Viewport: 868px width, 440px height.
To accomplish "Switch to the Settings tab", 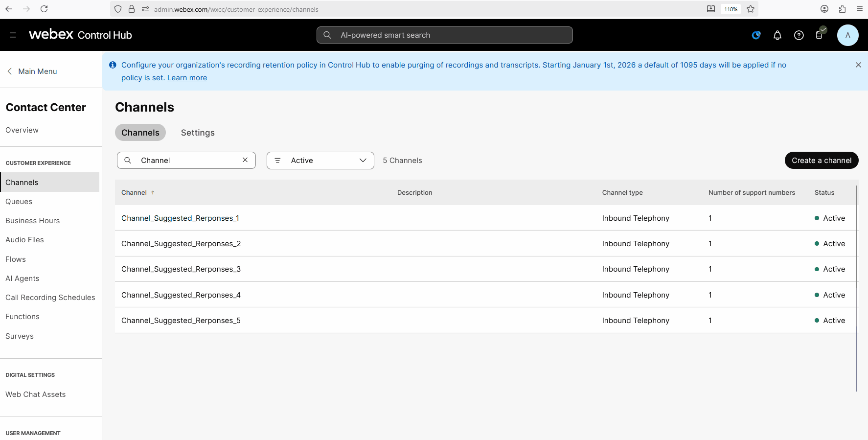I will (198, 133).
